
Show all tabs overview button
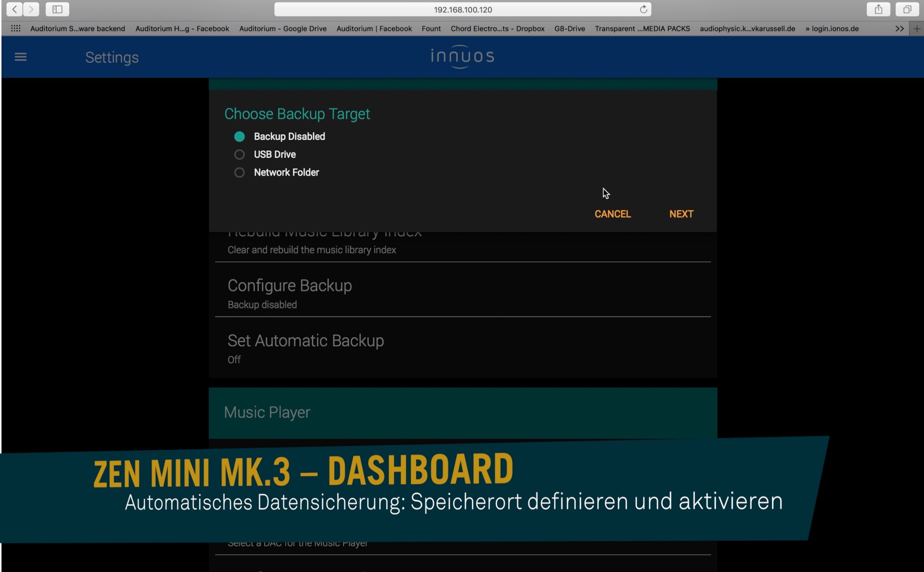(x=907, y=9)
